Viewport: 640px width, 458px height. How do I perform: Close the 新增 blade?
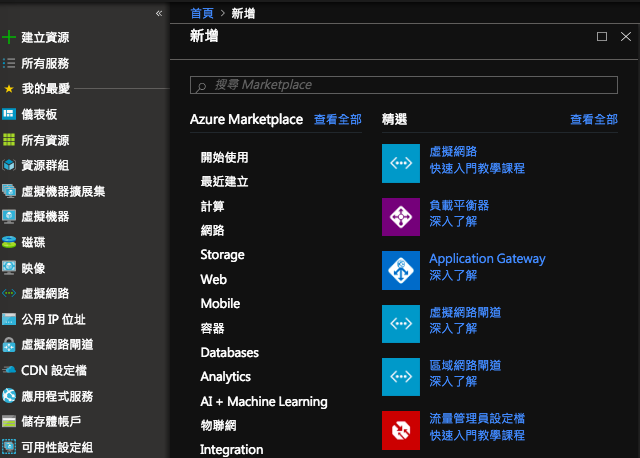626,37
